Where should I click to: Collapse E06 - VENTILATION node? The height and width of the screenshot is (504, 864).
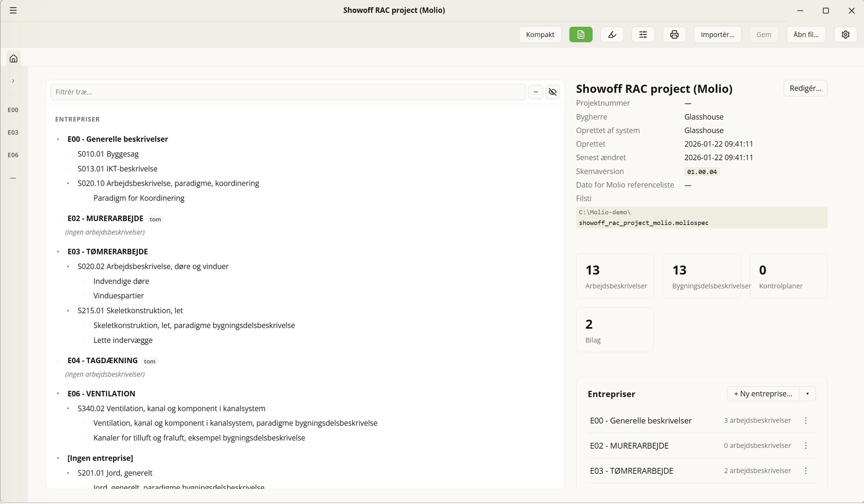pyautogui.click(x=58, y=394)
